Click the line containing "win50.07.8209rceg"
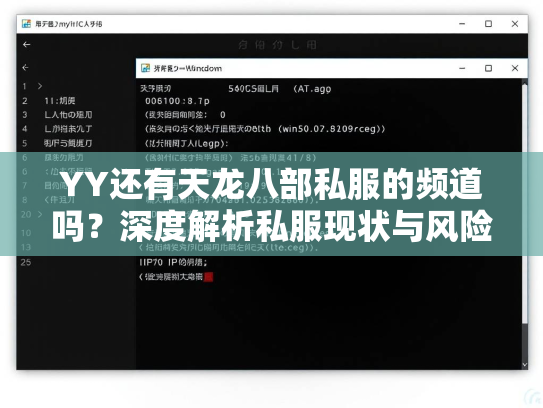This screenshot has height=408, width=543. 265,129
